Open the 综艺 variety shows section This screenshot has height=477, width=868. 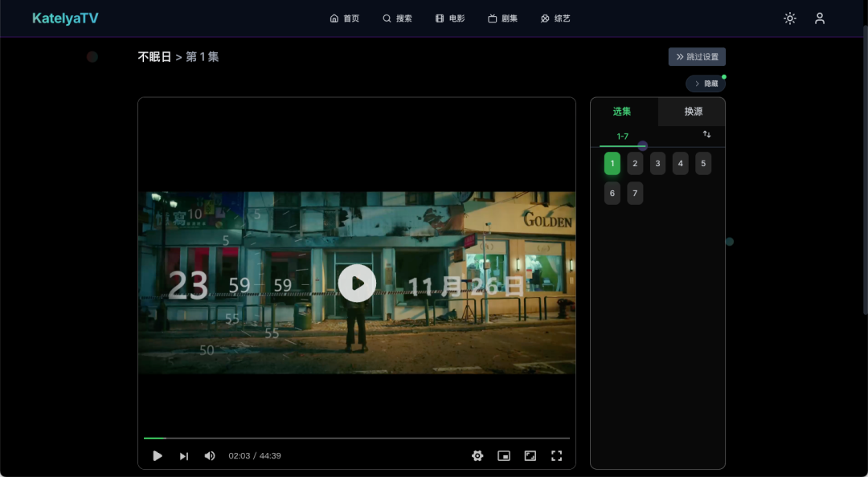544,18
